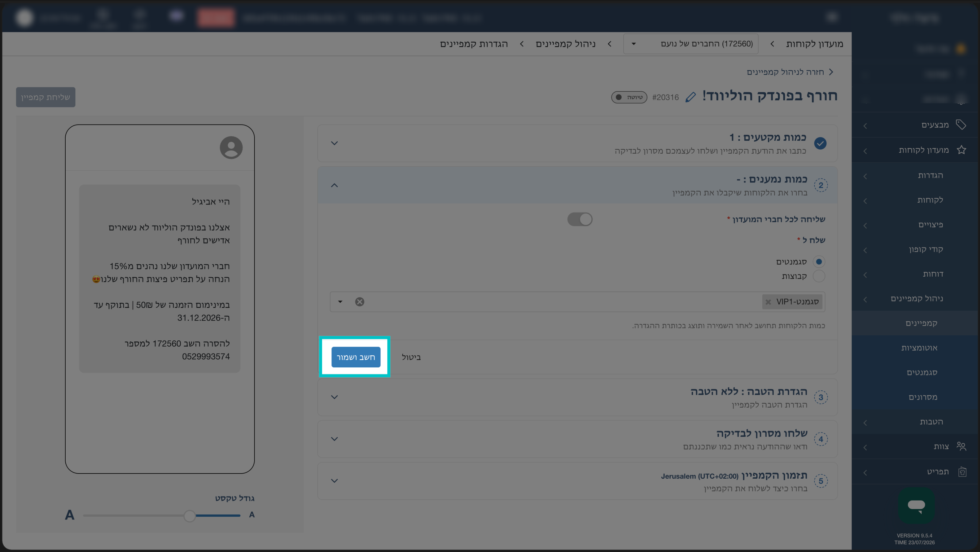Click small A to decrease text size
The height and width of the screenshot is (552, 980).
pyautogui.click(x=252, y=515)
